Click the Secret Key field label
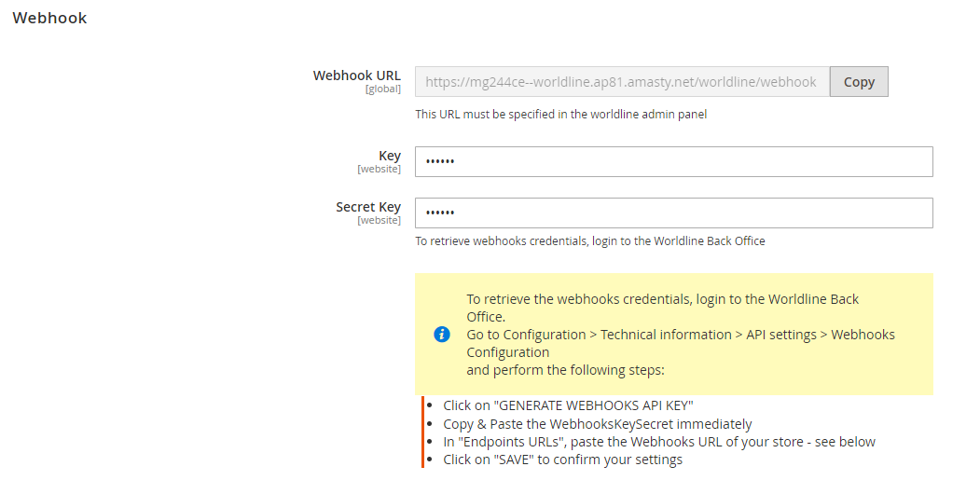The image size is (980, 494). (x=368, y=207)
